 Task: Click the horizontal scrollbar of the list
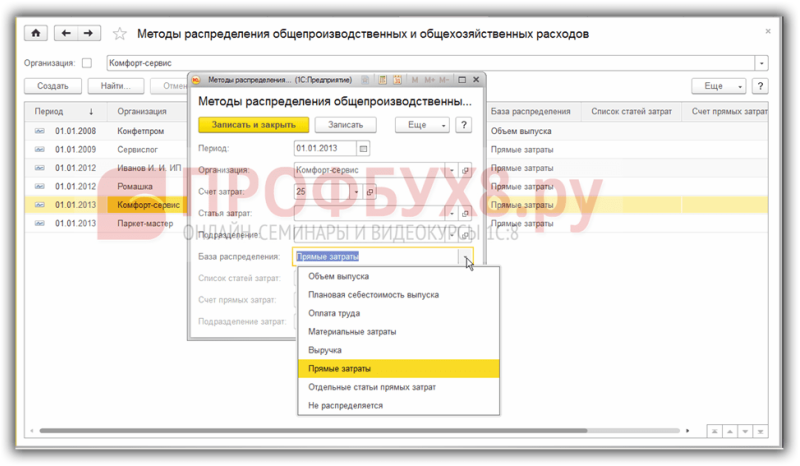[x=313, y=431]
